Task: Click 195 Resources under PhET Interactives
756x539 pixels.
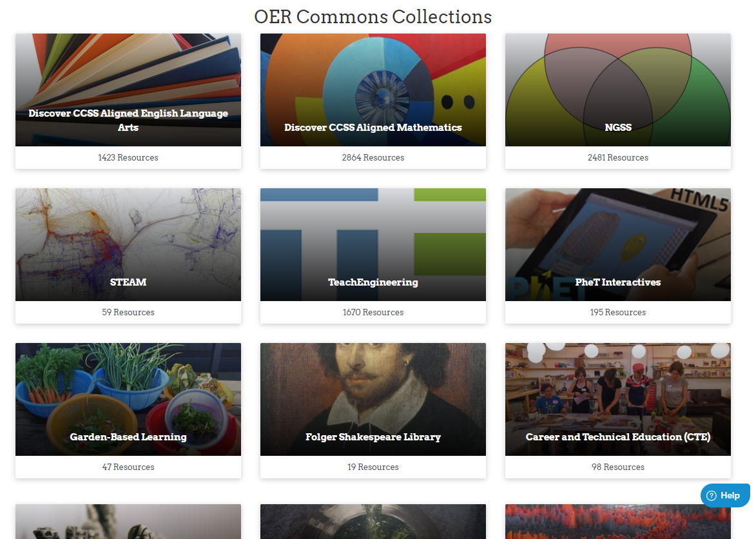Action: 618,313
